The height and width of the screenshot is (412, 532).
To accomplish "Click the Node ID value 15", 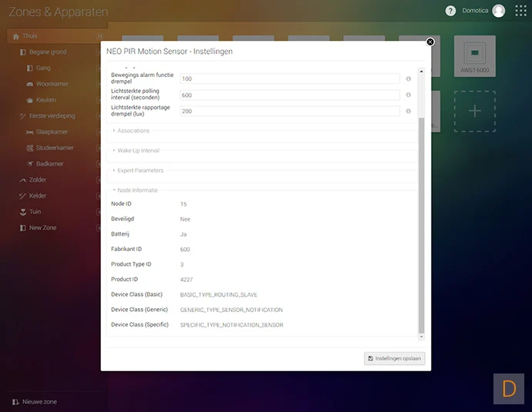I will (x=184, y=204).
